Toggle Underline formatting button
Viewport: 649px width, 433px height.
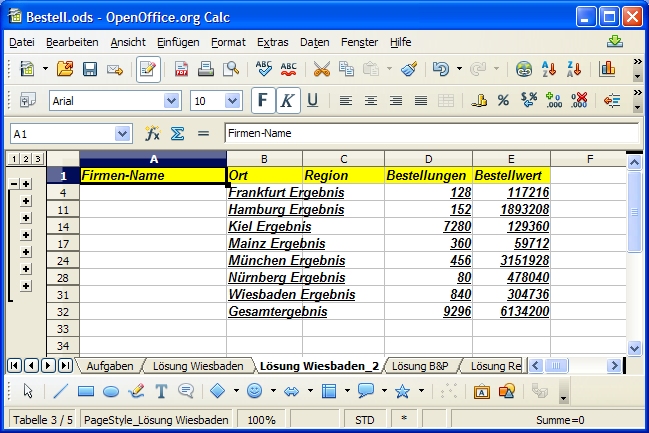[312, 101]
